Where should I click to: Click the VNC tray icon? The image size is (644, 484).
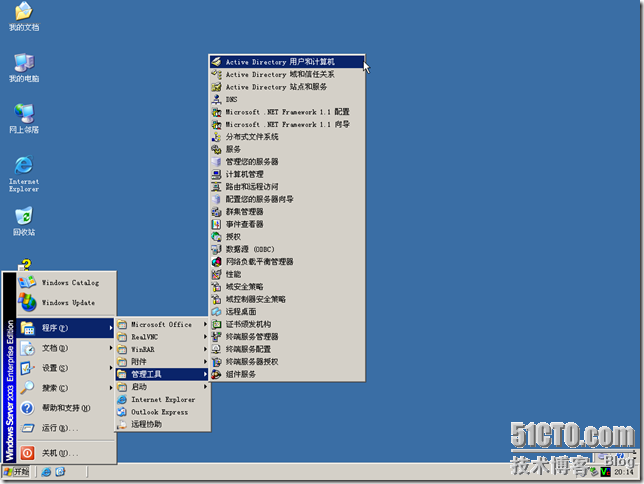pos(605,472)
